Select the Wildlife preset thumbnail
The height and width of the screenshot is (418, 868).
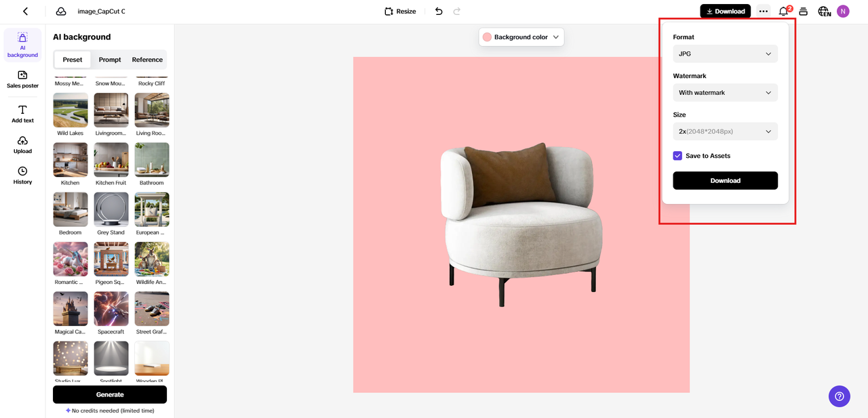click(152, 259)
